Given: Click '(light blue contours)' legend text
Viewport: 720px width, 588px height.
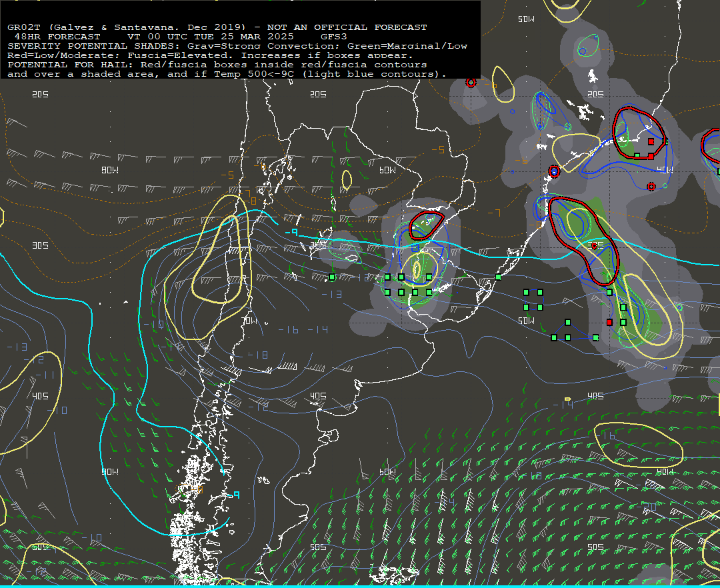Looking at the screenshot, I should click(370, 74).
